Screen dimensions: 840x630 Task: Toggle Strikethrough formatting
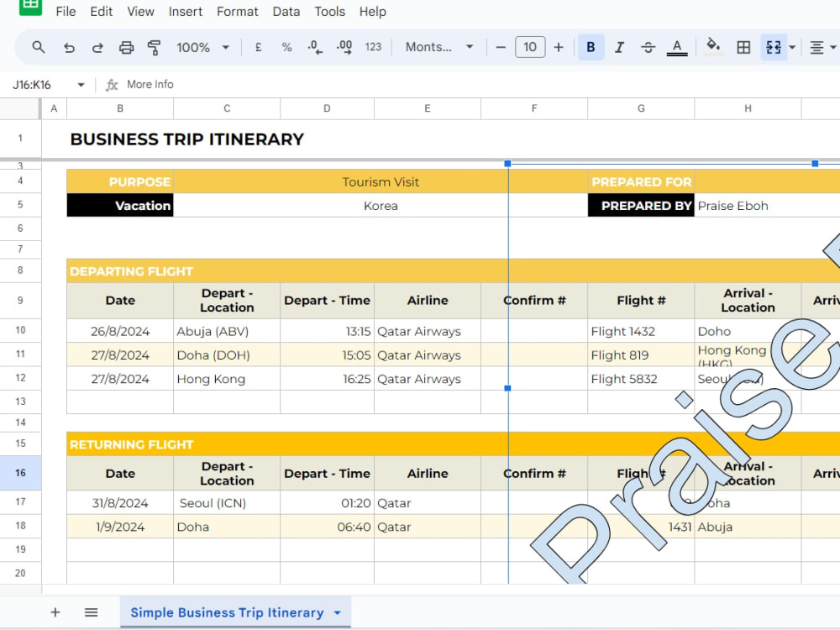[x=648, y=47]
